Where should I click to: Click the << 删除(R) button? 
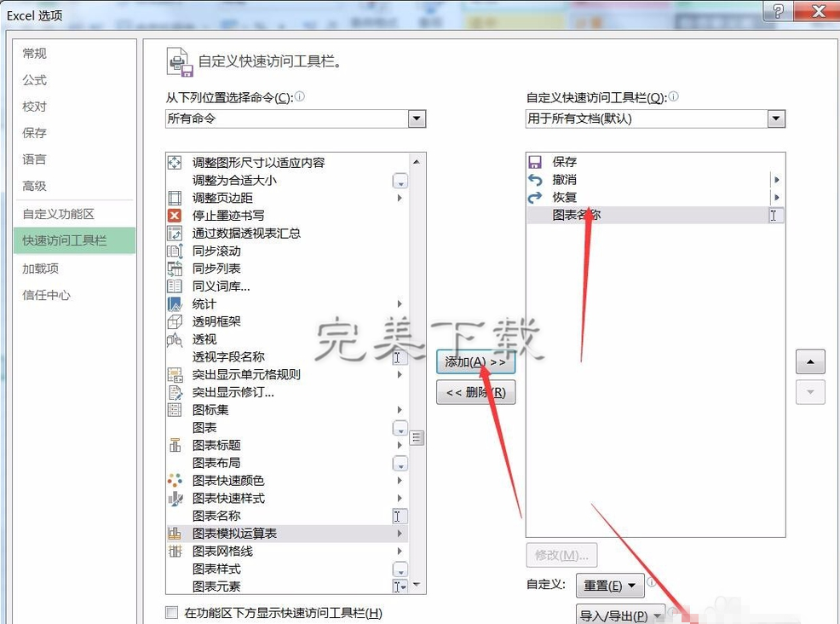475,392
